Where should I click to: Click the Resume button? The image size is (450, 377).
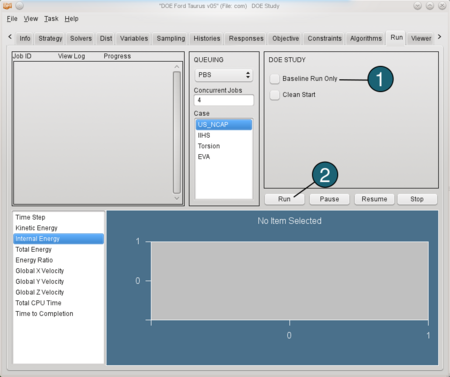(374, 199)
